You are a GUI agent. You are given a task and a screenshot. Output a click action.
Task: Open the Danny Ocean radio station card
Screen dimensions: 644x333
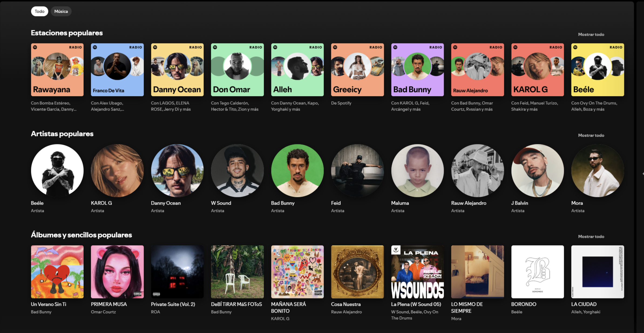(177, 70)
